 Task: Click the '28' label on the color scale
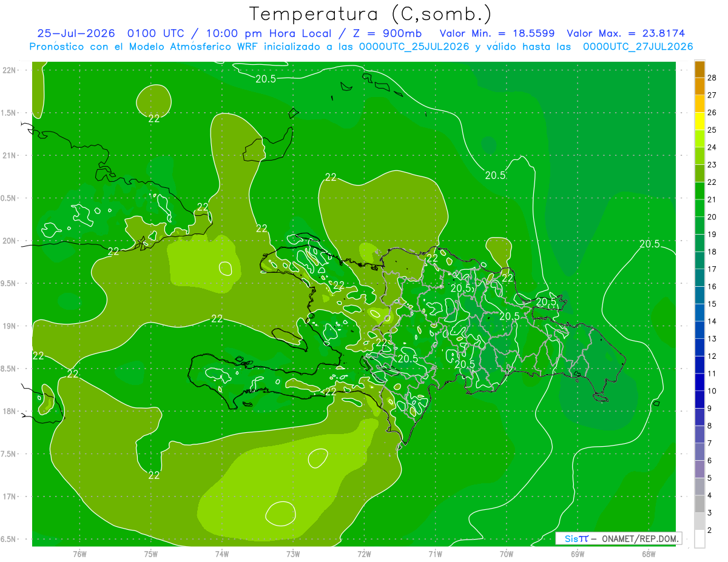712,78
